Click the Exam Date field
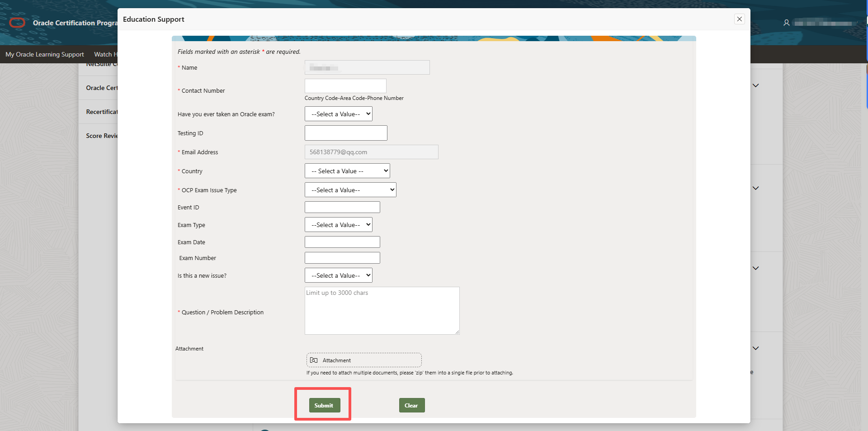Screen dimensions: 868x431 click(x=342, y=242)
